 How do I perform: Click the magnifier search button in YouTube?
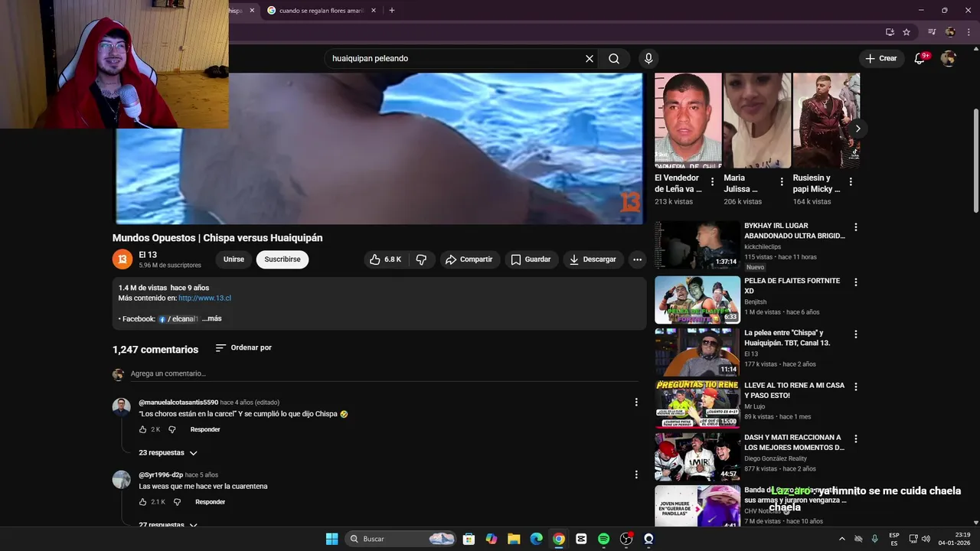[x=614, y=58]
